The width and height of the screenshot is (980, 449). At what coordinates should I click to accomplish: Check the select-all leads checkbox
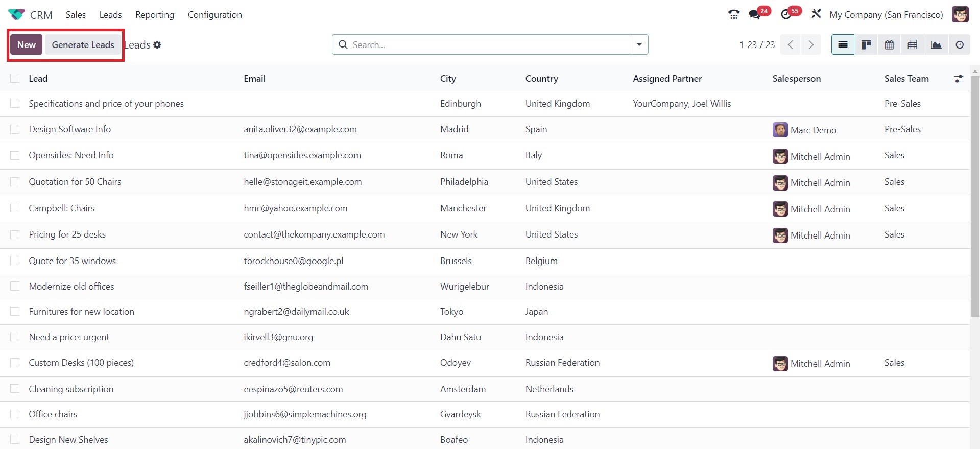click(x=15, y=78)
